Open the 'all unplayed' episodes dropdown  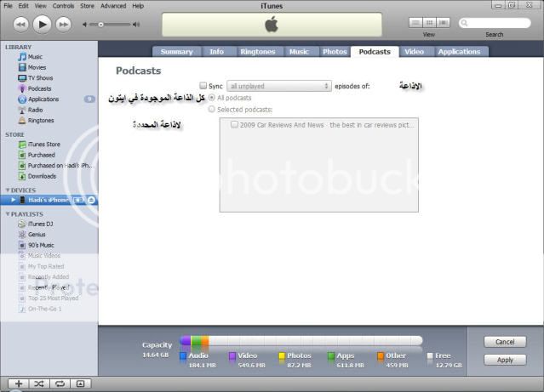pyautogui.click(x=279, y=86)
